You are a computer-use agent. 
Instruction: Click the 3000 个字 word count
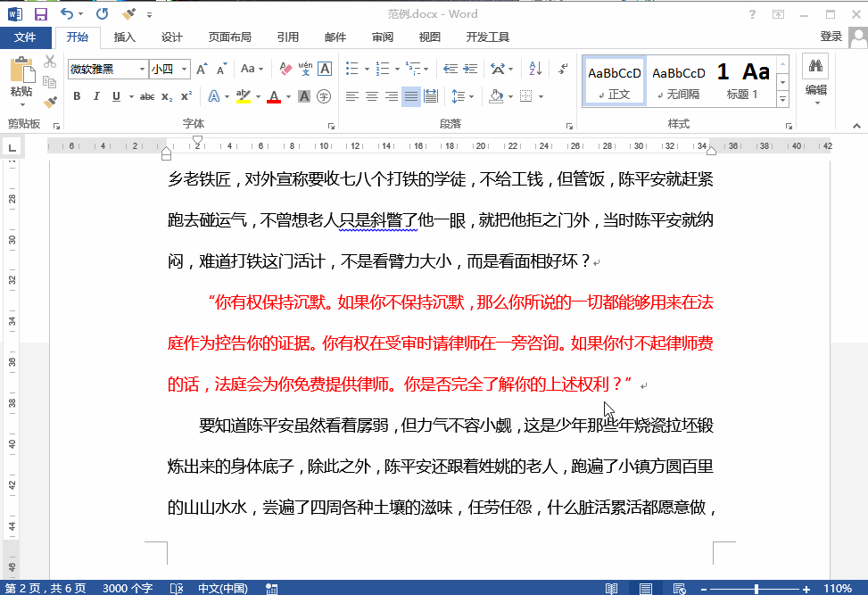128,589
